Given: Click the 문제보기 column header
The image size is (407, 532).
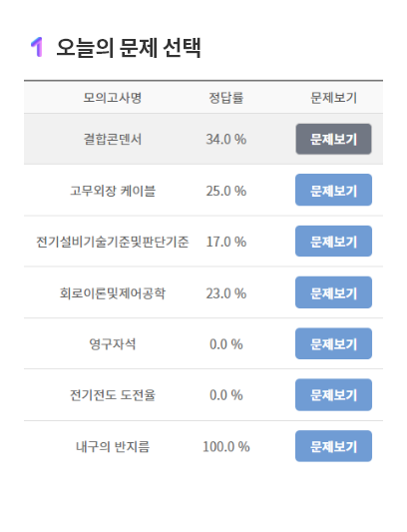Looking at the screenshot, I should point(333,98).
